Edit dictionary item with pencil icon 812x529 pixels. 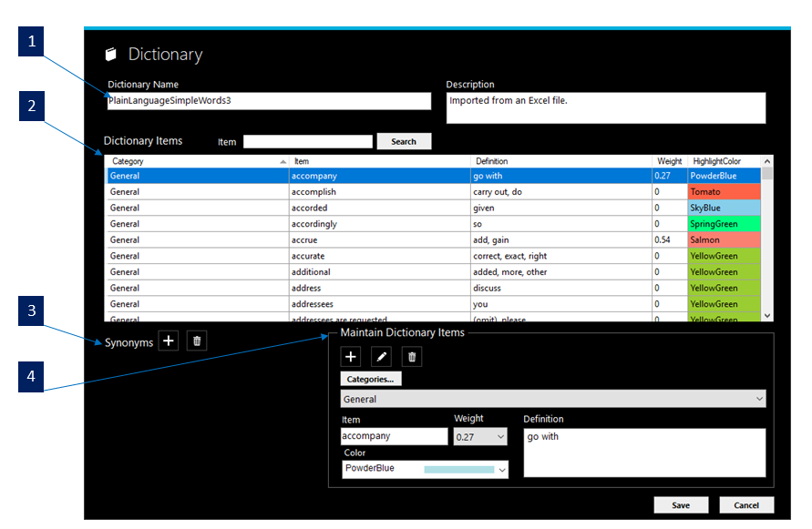click(x=381, y=357)
